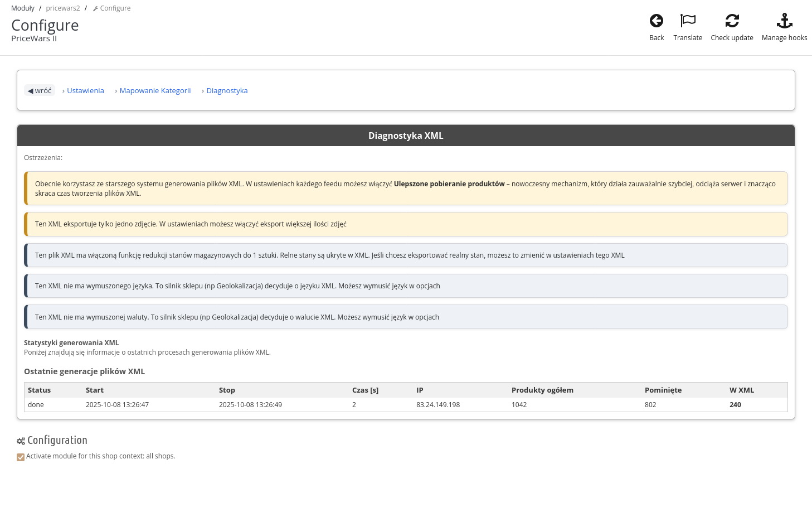The width and height of the screenshot is (812, 517).
Task: Switch to Mapowanie Kategorii tab
Action: pos(155,90)
